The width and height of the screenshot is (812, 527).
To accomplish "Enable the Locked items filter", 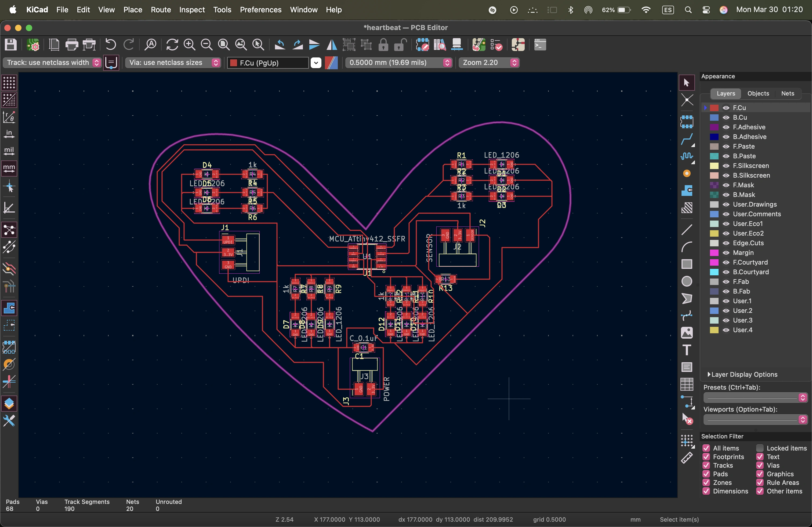I will tap(760, 448).
